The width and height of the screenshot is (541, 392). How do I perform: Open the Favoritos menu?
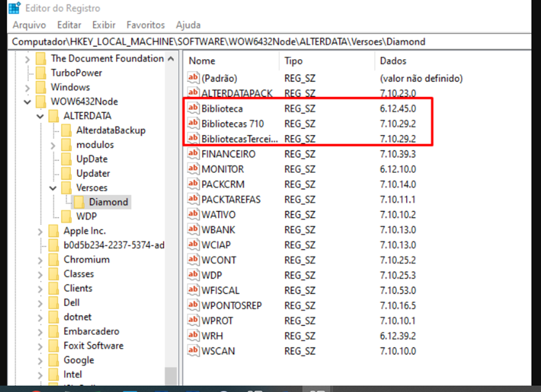point(145,25)
